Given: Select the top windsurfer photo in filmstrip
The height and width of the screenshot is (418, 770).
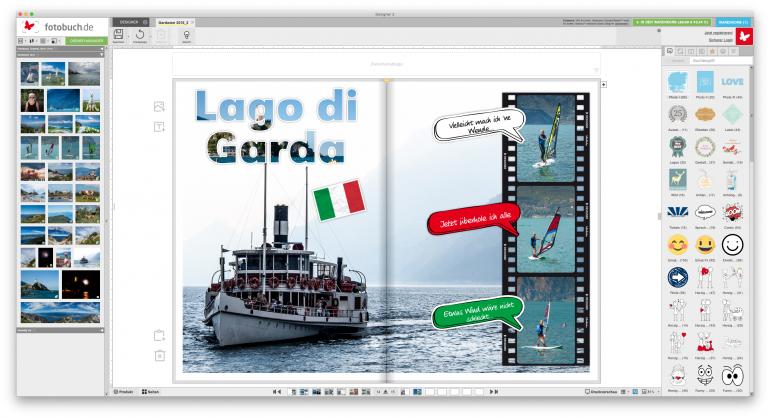Looking at the screenshot, I should point(546,139).
